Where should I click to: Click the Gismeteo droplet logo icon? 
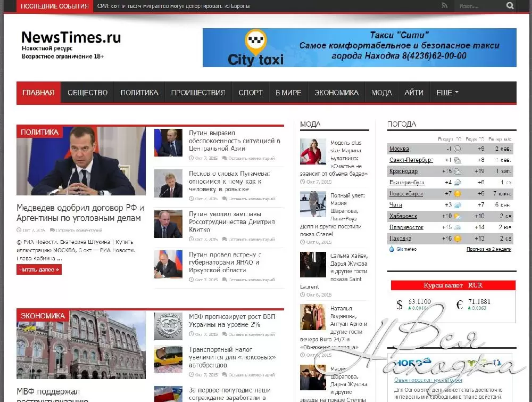point(392,249)
